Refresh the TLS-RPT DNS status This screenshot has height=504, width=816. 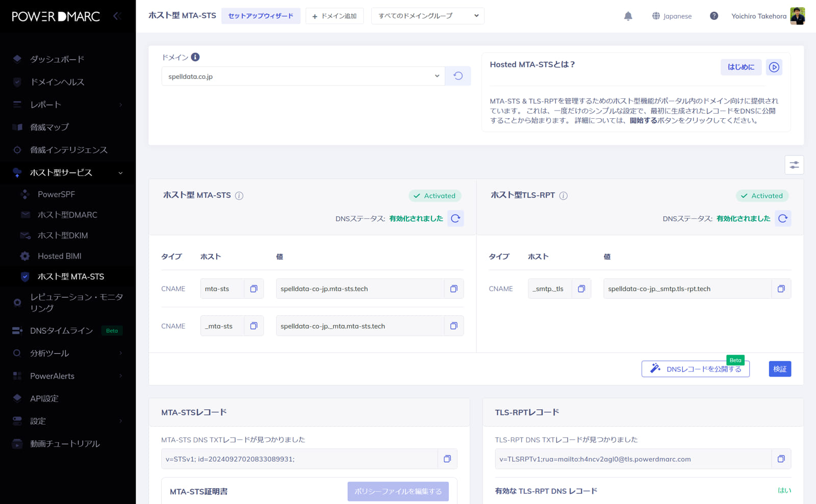(x=783, y=218)
